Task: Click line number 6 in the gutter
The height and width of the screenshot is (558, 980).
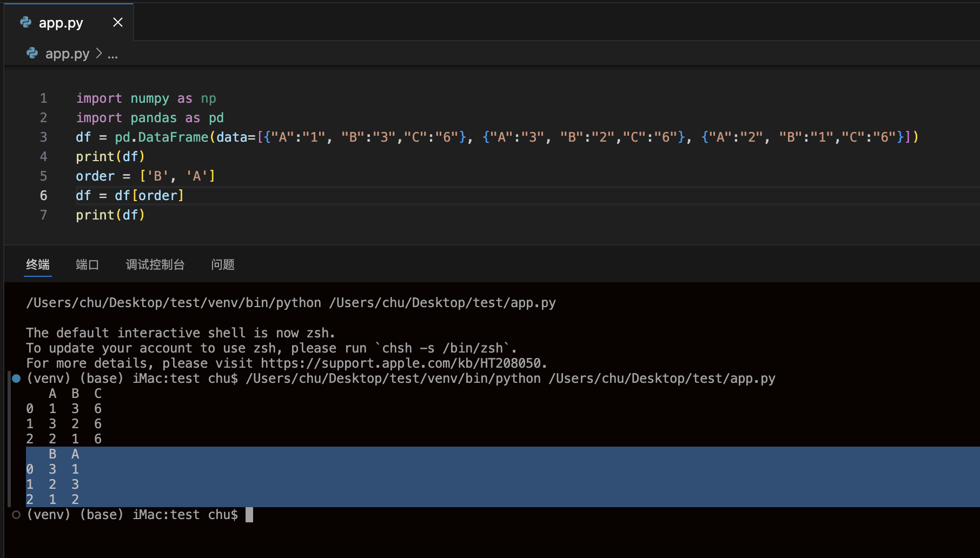Action: 43,196
